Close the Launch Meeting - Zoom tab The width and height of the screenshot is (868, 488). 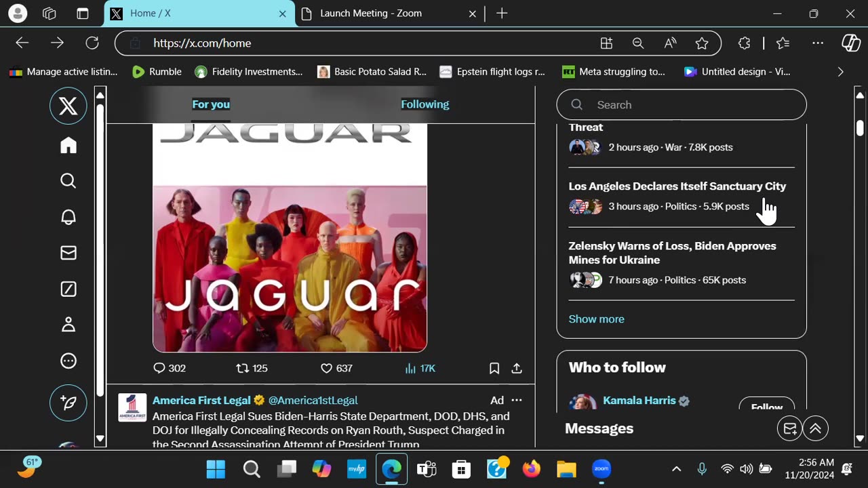click(x=473, y=14)
